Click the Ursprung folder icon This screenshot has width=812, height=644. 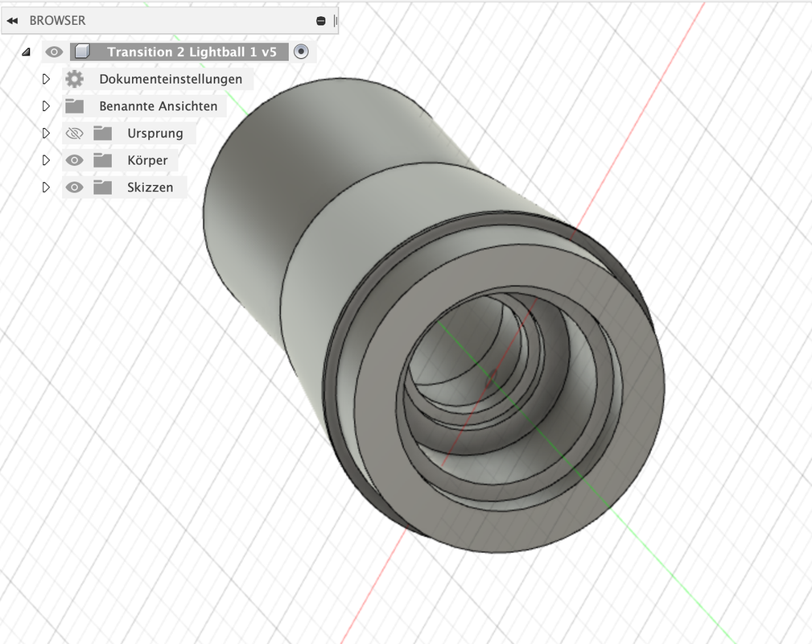tap(102, 133)
